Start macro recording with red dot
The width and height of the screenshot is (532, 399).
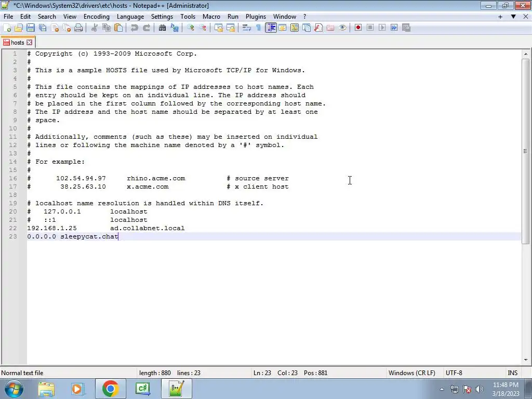coord(358,28)
